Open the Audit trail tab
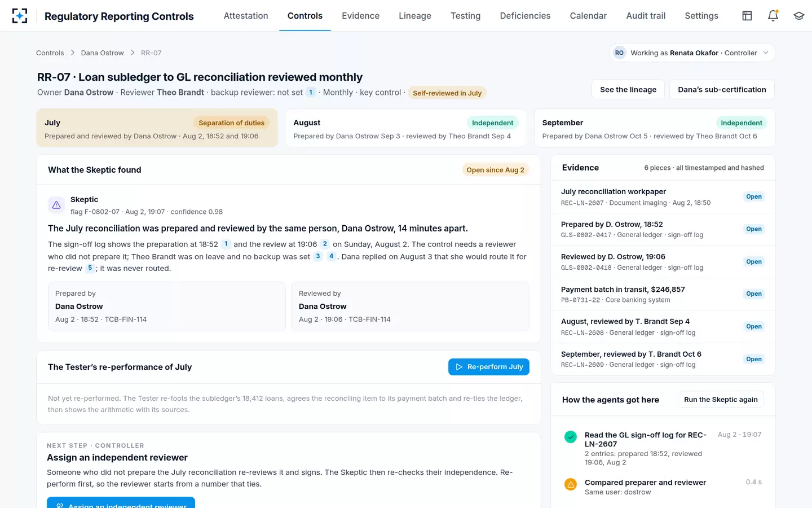 [646, 16]
